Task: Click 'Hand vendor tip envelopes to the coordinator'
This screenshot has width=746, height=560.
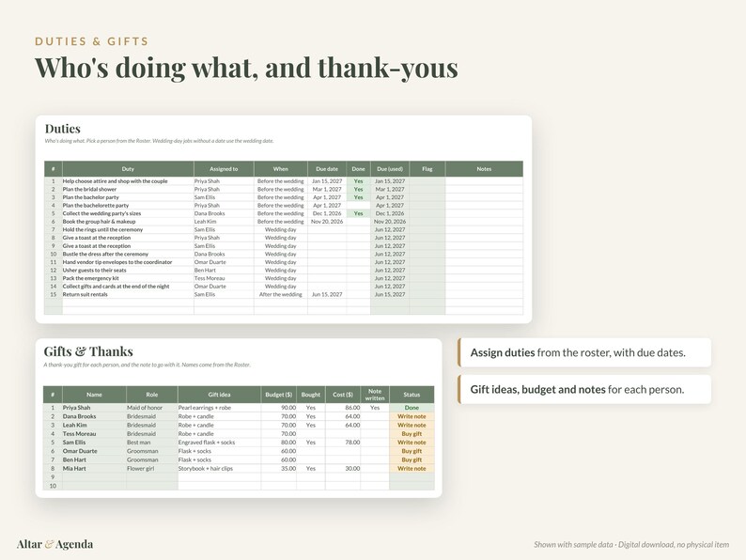Action: [x=117, y=262]
